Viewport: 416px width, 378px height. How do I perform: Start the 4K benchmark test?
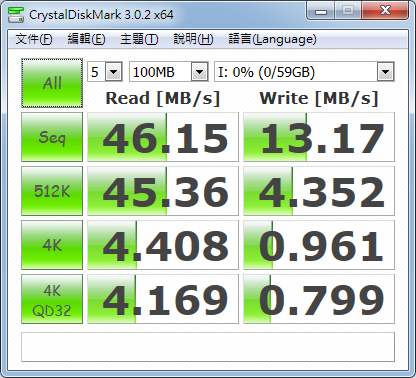click(x=52, y=245)
